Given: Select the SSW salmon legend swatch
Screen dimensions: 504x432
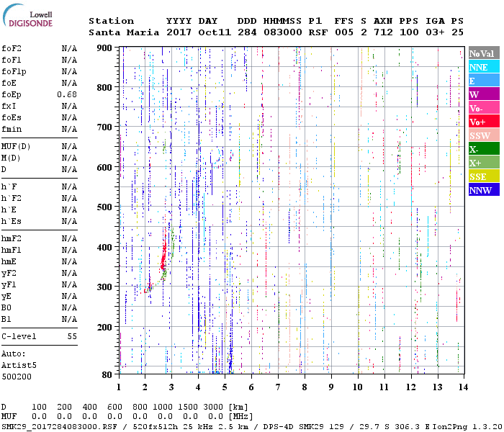Looking at the screenshot, I should (x=484, y=135).
